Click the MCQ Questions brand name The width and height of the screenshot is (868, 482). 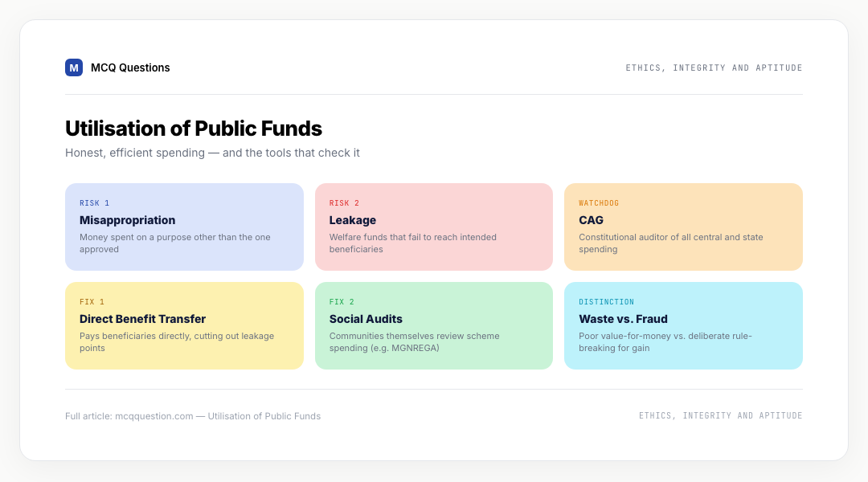coord(130,67)
